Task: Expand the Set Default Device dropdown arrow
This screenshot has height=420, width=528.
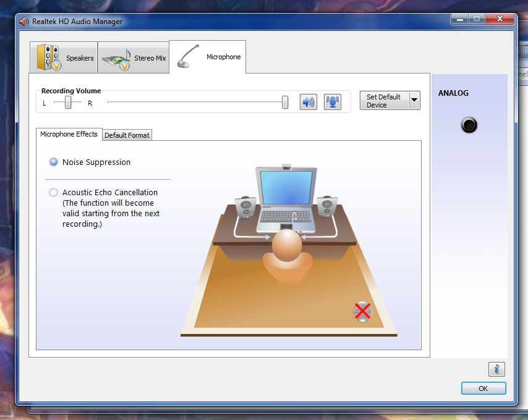Action: coord(414,100)
